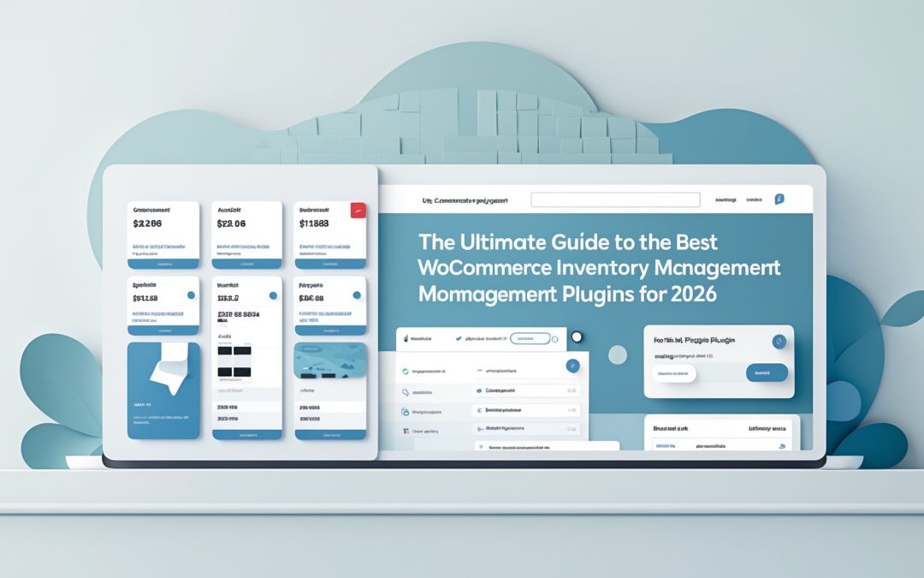Click the dark pencil icon in the list panel header
Screen dimensions: 924x578
point(406,338)
